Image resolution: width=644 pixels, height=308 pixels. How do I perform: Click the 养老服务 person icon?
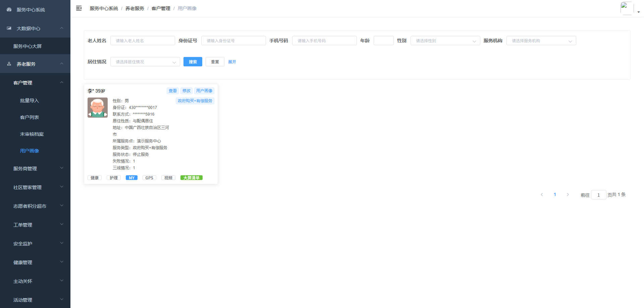(9, 64)
